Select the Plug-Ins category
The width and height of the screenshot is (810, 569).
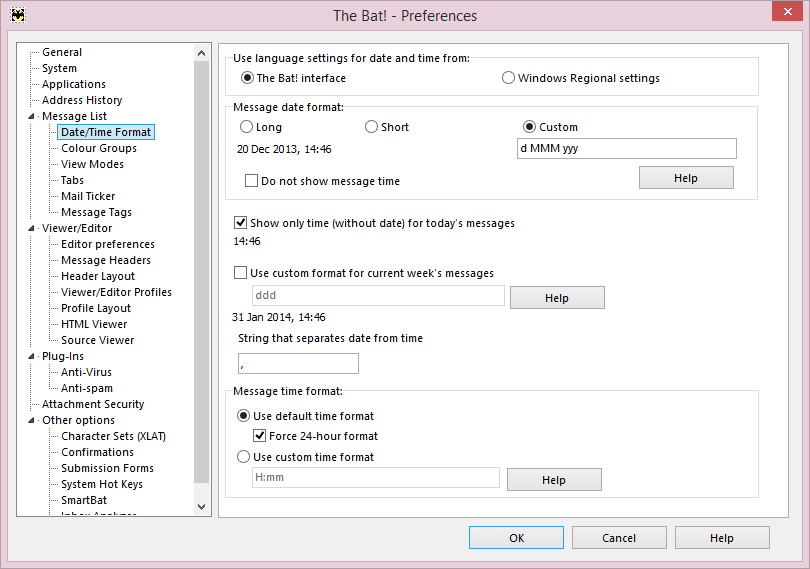point(63,357)
